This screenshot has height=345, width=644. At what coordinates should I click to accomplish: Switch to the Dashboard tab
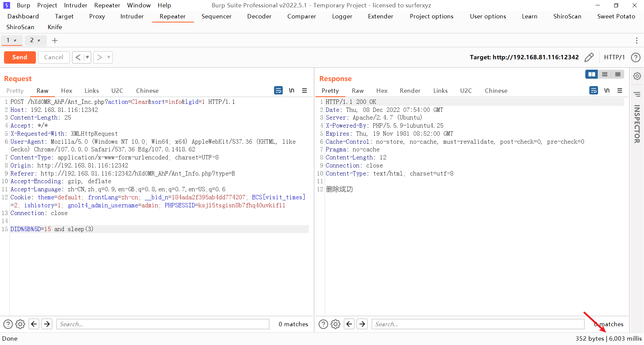(x=23, y=16)
